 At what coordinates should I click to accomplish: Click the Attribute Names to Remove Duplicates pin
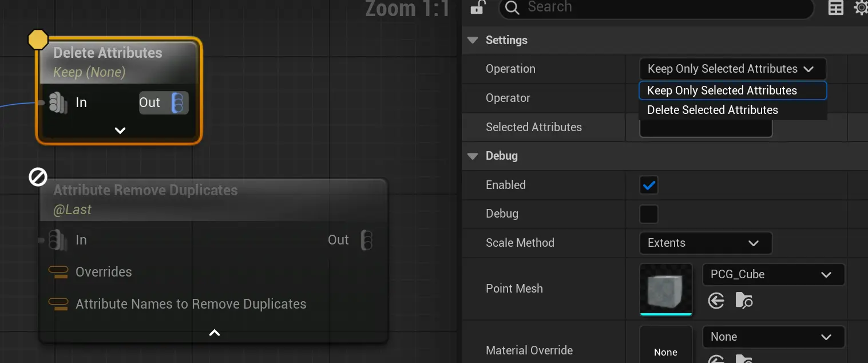(58, 304)
